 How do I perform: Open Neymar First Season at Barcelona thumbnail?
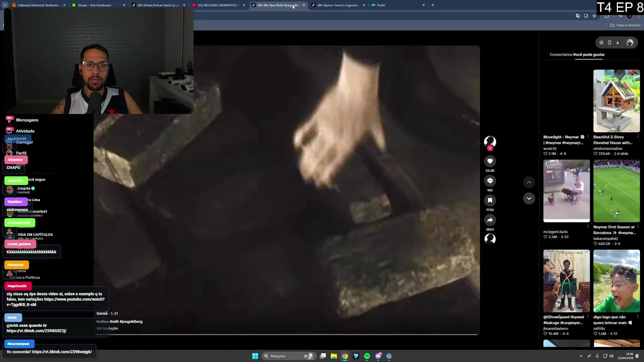coord(616,191)
